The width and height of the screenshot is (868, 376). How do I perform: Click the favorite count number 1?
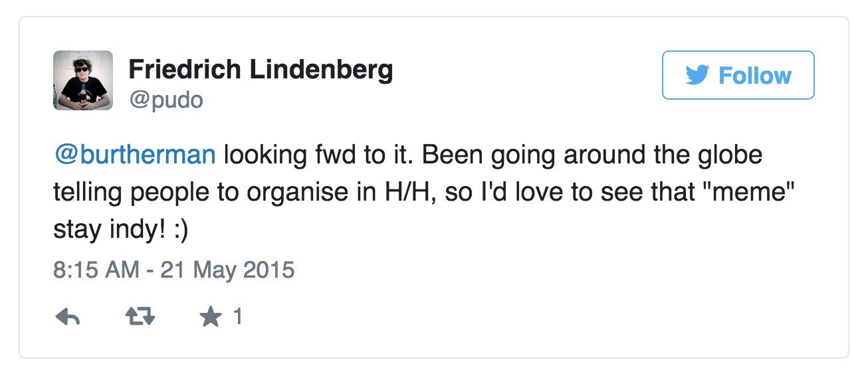pos(237,318)
